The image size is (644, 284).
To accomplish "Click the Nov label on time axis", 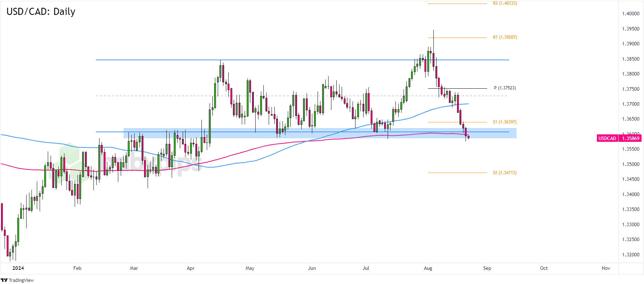I will [x=606, y=268].
